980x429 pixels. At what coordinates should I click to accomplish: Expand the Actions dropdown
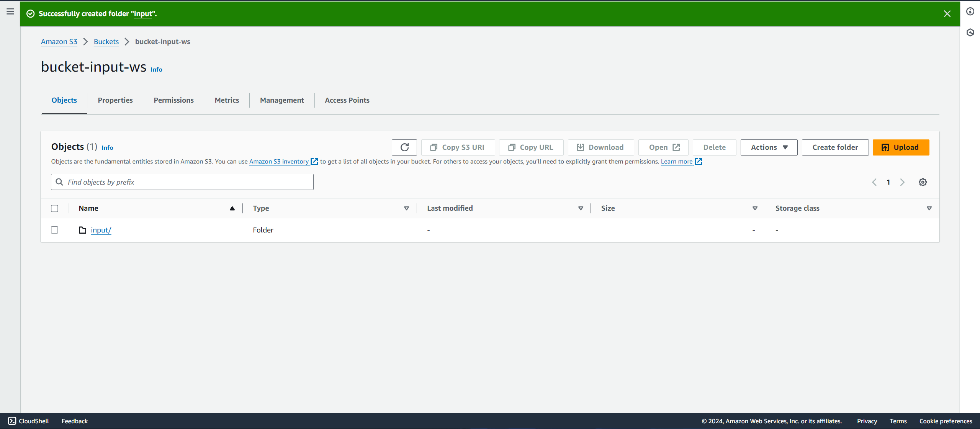[x=769, y=147]
